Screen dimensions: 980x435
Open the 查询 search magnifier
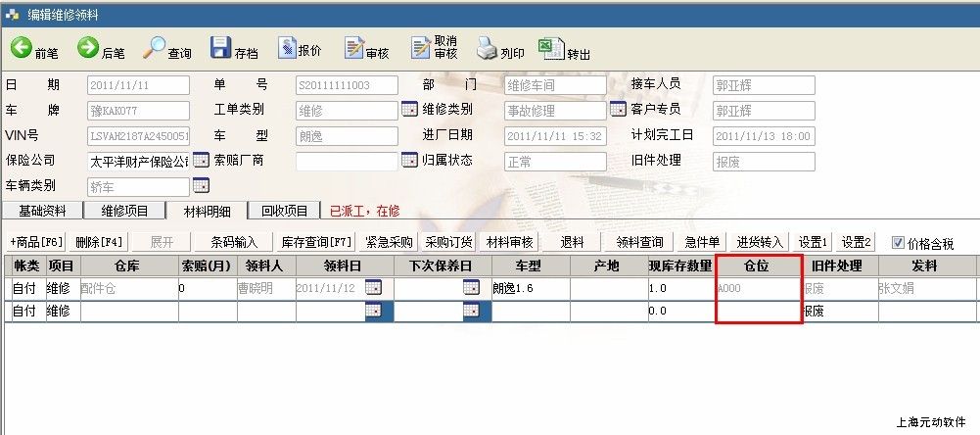click(155, 48)
